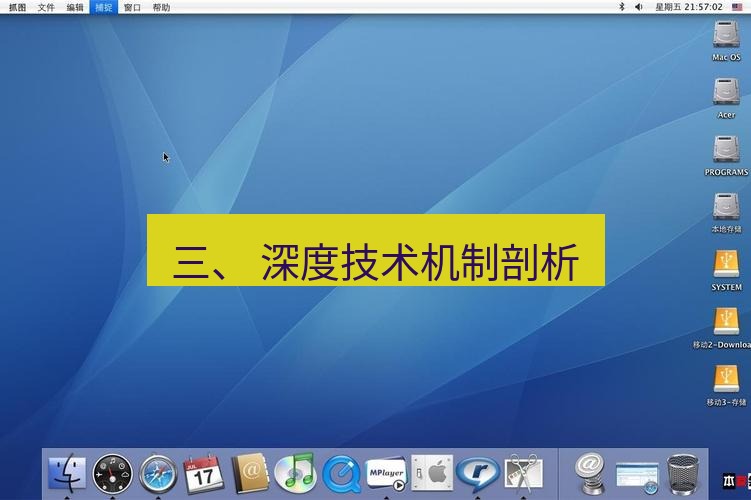Click the Bluetooth menu bar icon
Image resolution: width=751 pixels, height=500 pixels.
point(622,7)
